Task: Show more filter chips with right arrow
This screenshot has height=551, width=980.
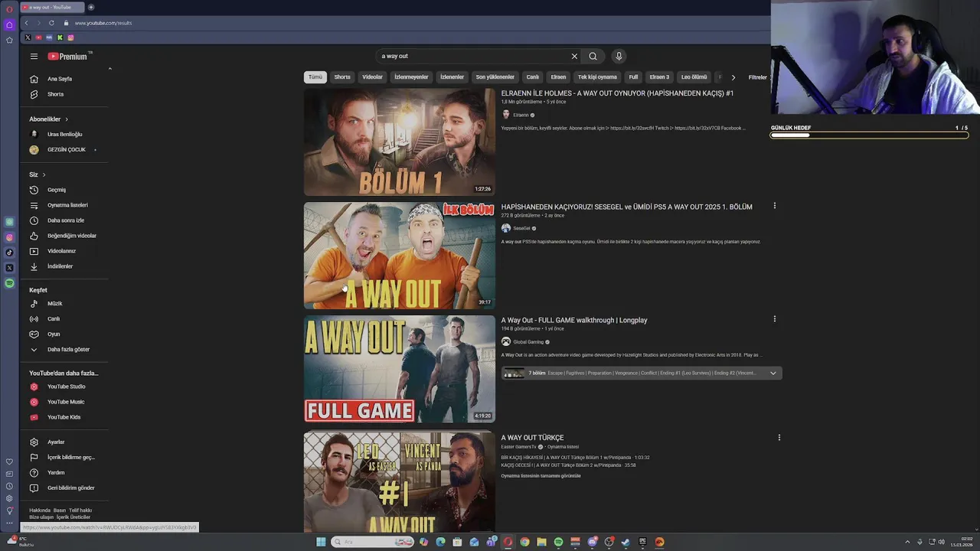Action: (x=733, y=77)
